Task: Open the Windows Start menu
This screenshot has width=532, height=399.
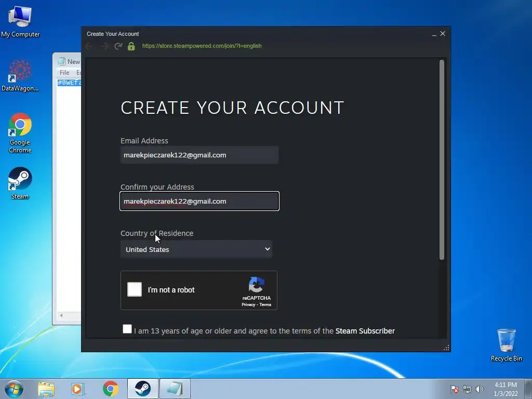Action: 14,389
